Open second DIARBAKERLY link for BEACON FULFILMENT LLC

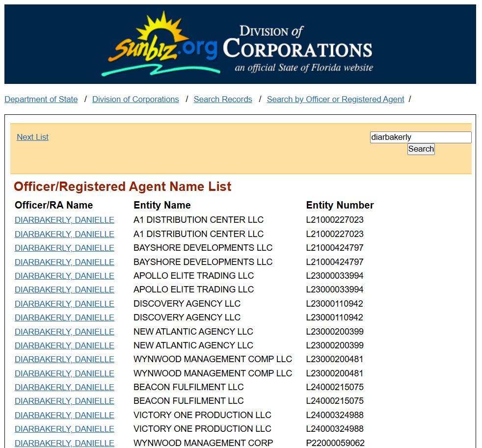click(x=65, y=401)
